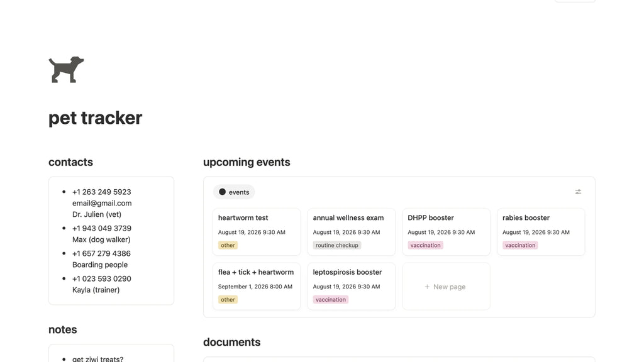The width and height of the screenshot is (644, 362).
Task: Open the flea + tick + heartworm card
Action: click(x=257, y=286)
